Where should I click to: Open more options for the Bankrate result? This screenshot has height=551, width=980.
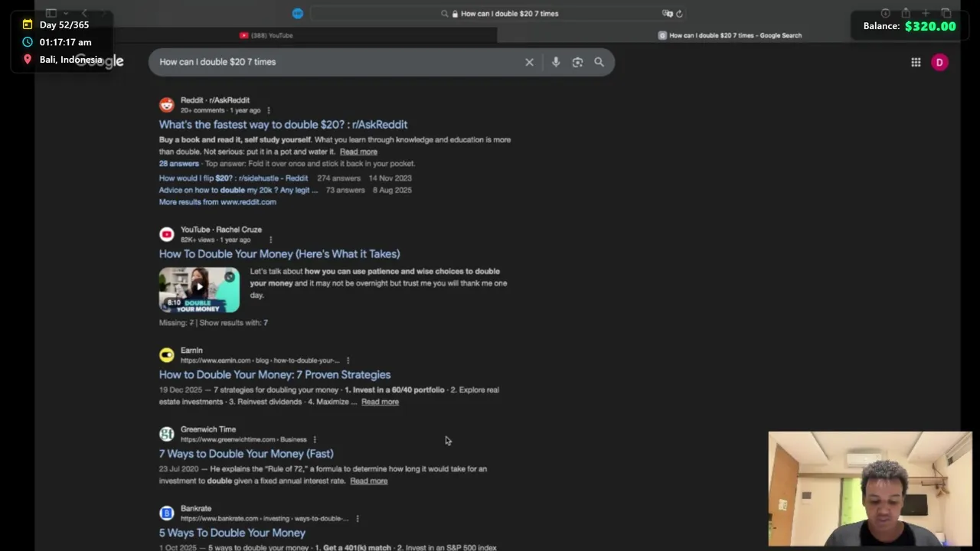(x=357, y=518)
